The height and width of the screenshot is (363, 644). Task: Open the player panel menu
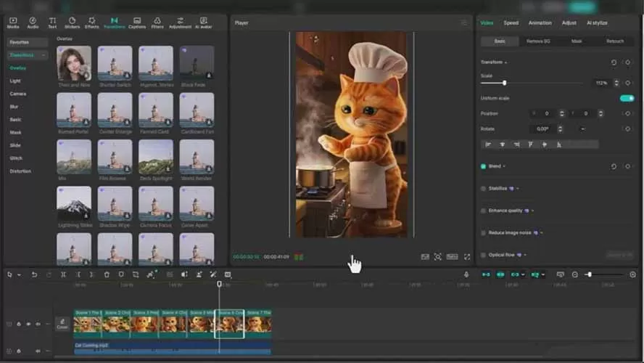(464, 23)
